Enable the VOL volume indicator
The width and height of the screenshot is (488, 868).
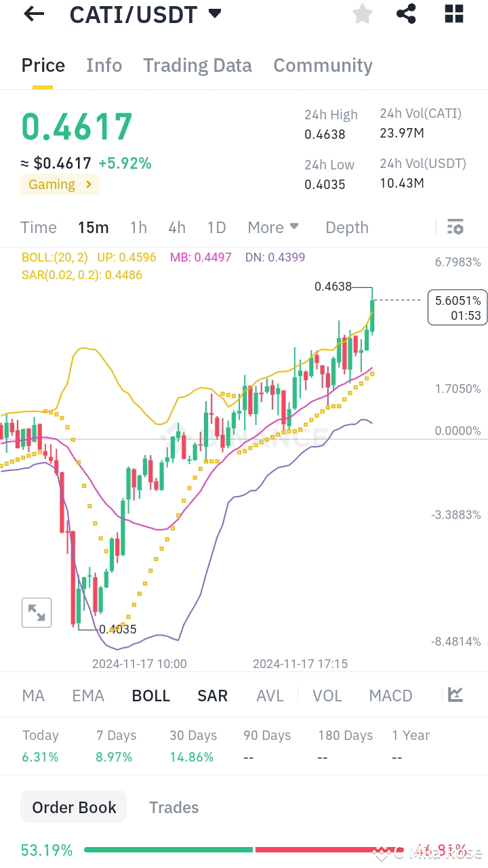click(x=327, y=695)
